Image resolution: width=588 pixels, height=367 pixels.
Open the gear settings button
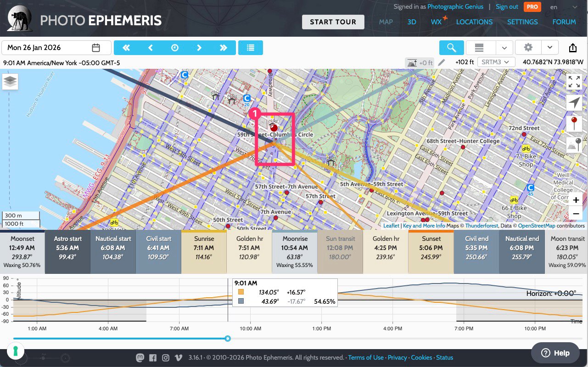tap(528, 48)
